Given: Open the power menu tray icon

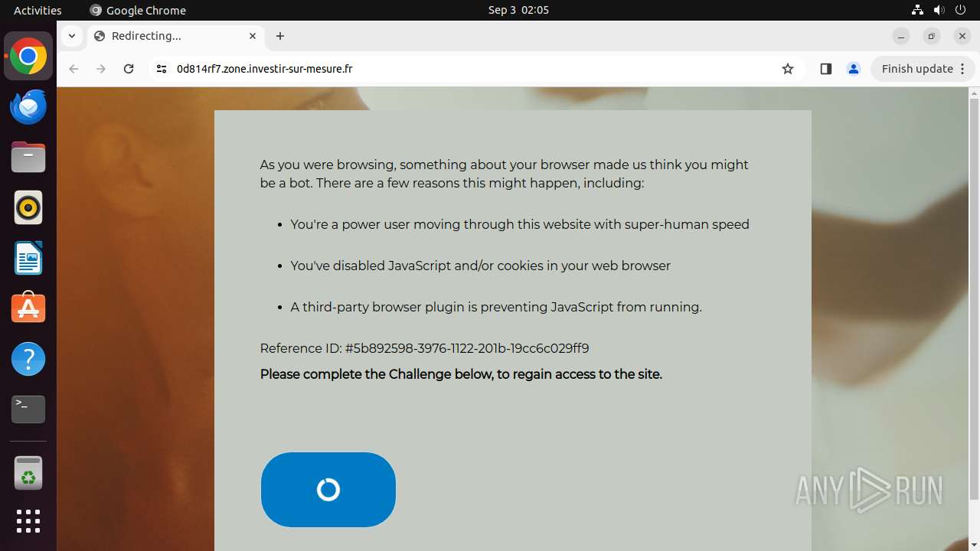Looking at the screenshot, I should [x=960, y=10].
